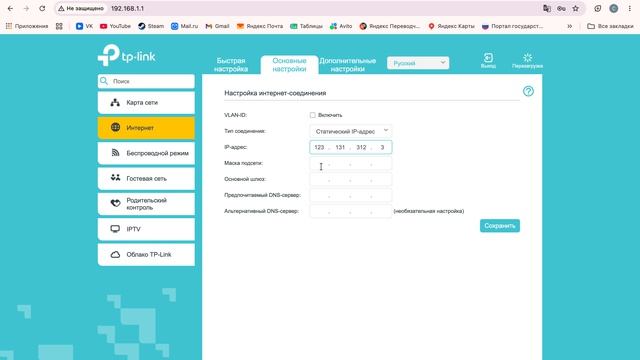The height and width of the screenshot is (360, 640).
Task: Open the Яндекс Почта bookmark
Action: [x=260, y=26]
